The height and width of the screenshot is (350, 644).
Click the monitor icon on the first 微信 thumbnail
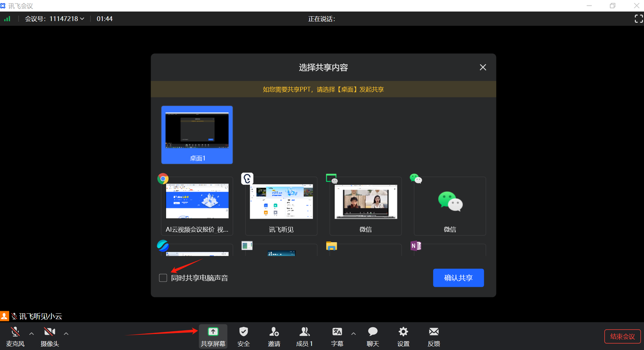pyautogui.click(x=332, y=178)
